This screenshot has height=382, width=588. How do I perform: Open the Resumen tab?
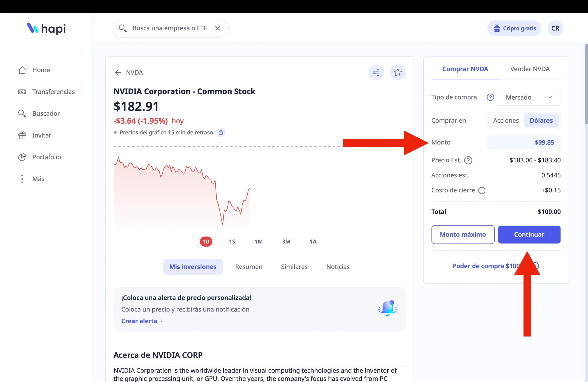(x=249, y=267)
